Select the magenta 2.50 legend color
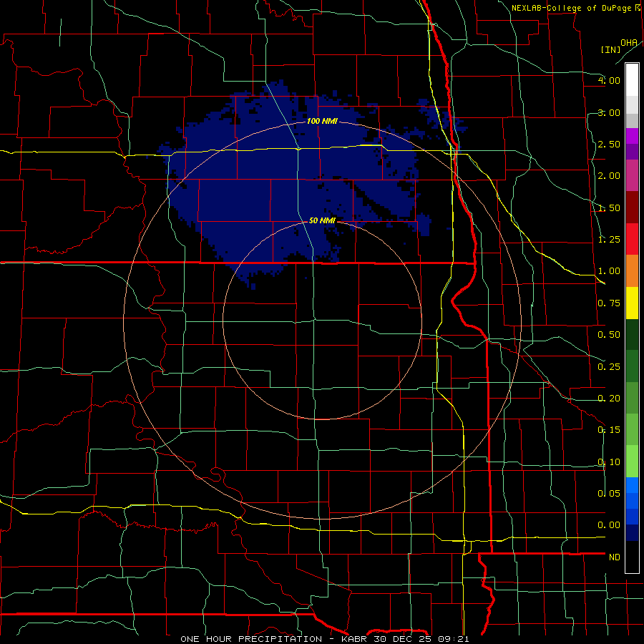 pyautogui.click(x=632, y=136)
